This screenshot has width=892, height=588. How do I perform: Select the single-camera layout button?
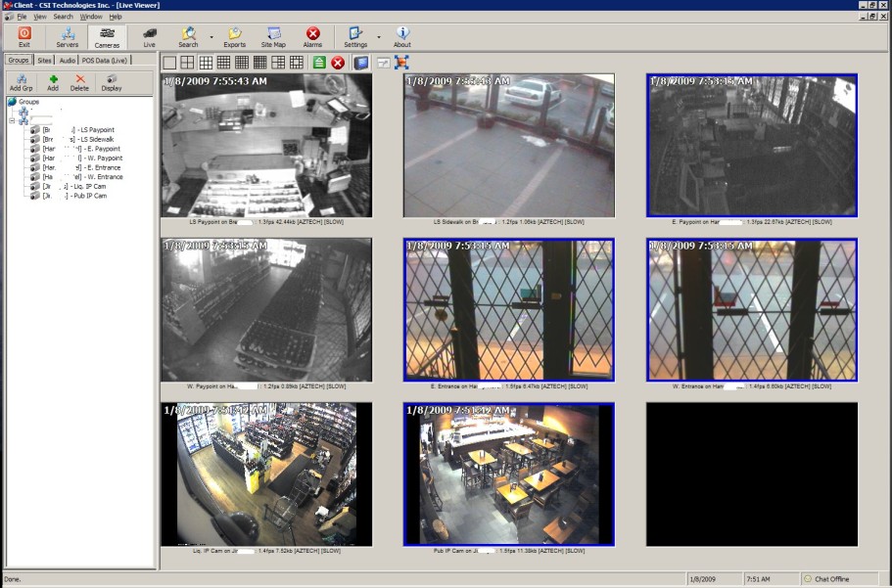[170, 63]
